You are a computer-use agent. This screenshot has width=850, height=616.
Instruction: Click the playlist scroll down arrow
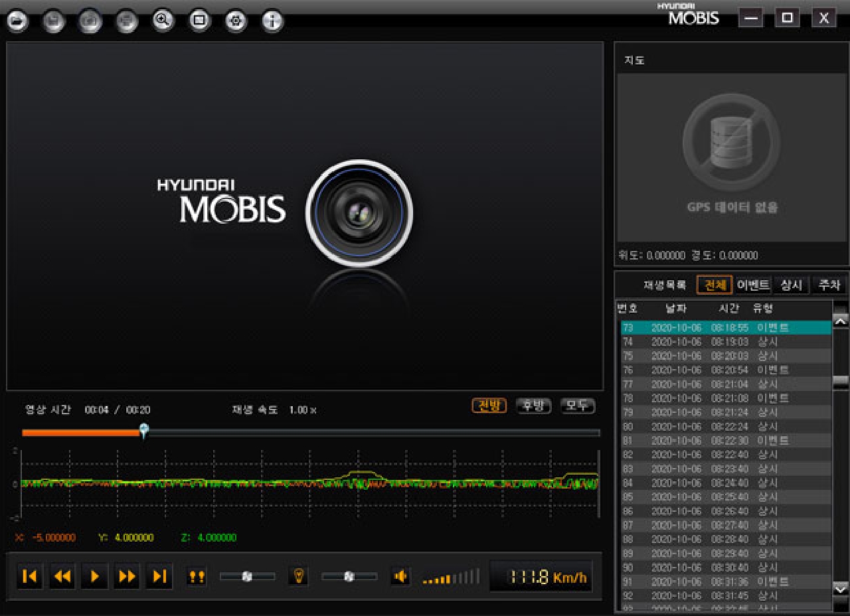coord(841,588)
